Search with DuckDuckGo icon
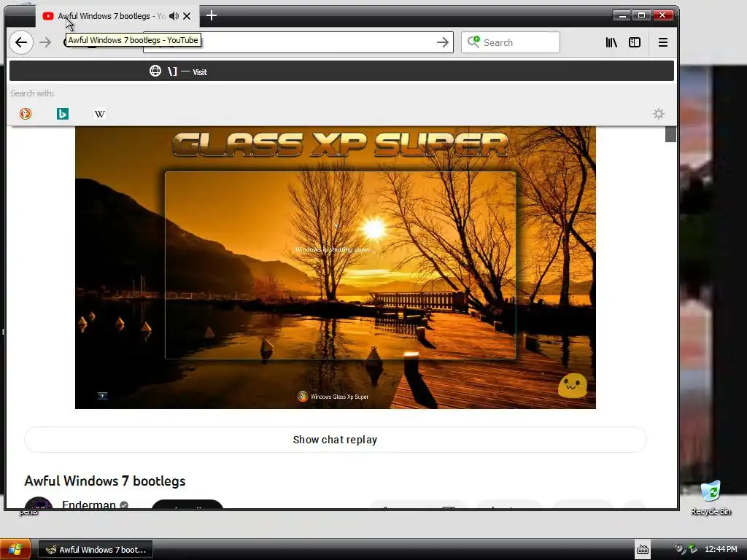 [26, 113]
